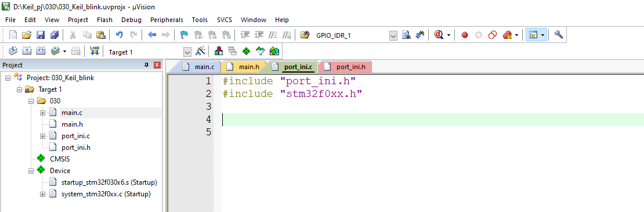Rebuild all target files
The height and width of the screenshot is (212, 644).
(41, 51)
